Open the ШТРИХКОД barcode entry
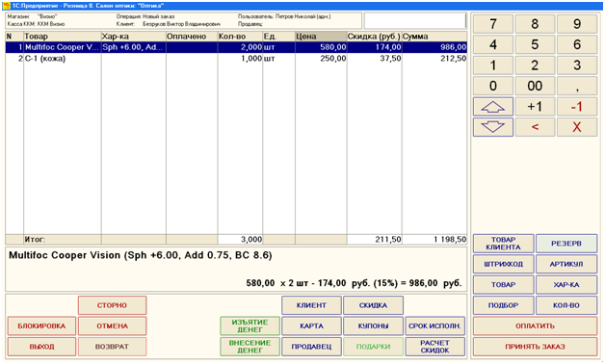Viewport: 605px width, 364px height. click(504, 264)
